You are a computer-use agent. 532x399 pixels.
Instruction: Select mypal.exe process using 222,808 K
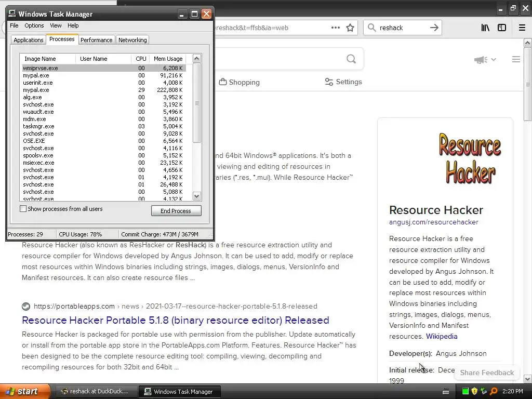tap(104, 90)
